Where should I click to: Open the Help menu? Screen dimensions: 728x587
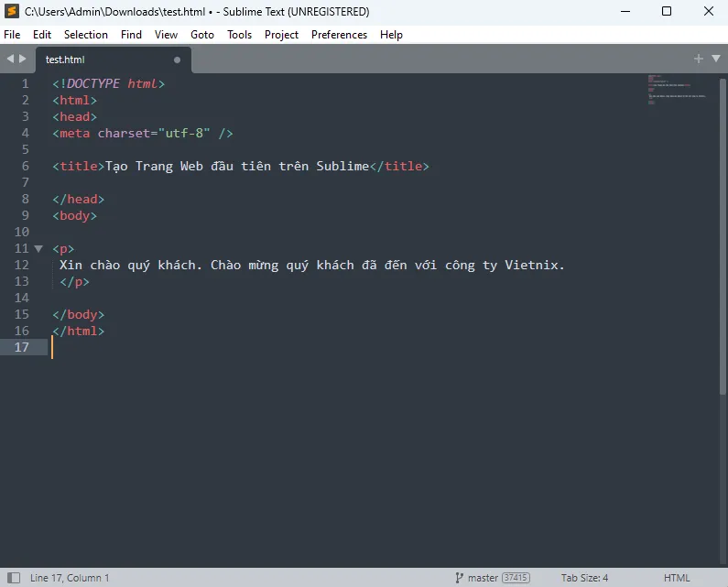pos(391,35)
